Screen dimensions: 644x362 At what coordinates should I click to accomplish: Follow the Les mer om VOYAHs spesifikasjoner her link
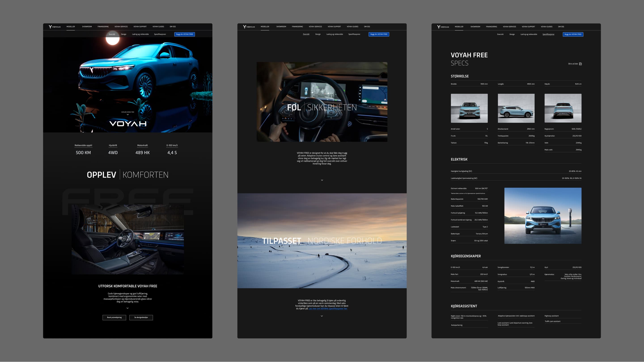(328, 309)
